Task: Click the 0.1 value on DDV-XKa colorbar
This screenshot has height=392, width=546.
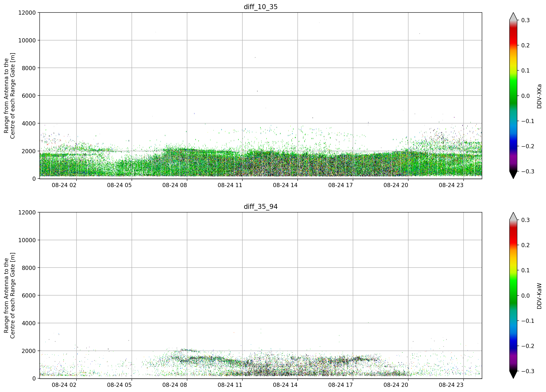Action: [525, 71]
